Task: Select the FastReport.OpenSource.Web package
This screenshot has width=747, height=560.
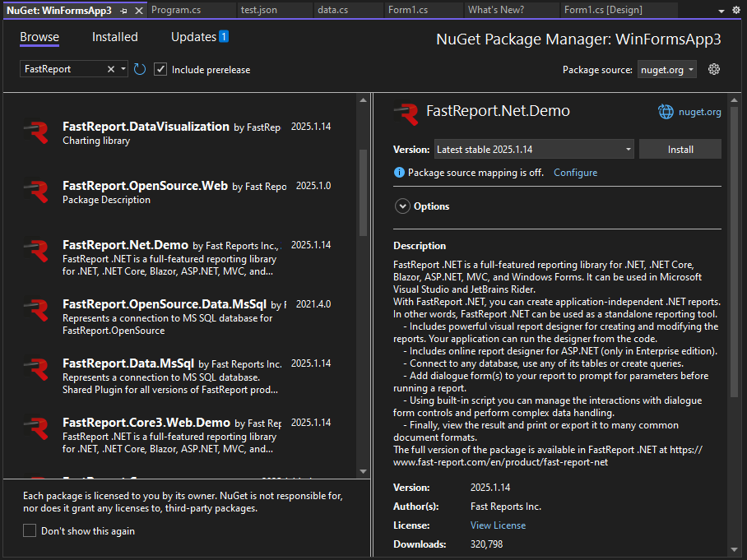Action: pos(179,192)
